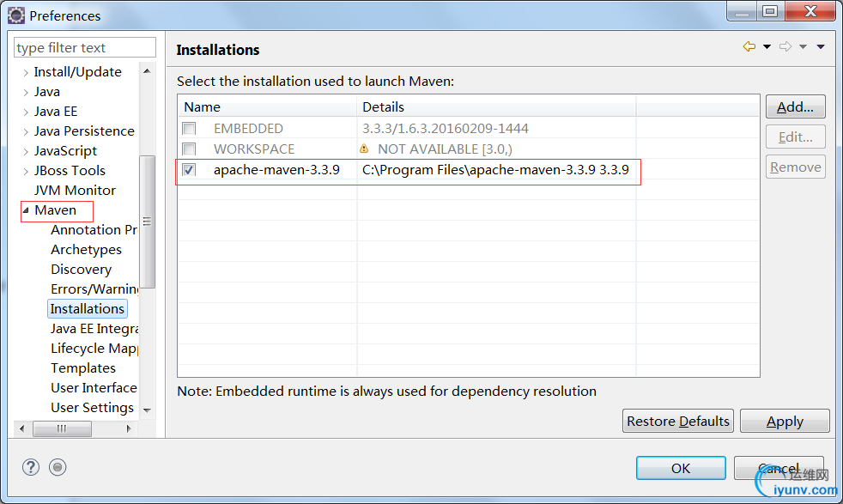This screenshot has width=843, height=504.
Task: Open the User Settings preference page
Action: (x=92, y=408)
